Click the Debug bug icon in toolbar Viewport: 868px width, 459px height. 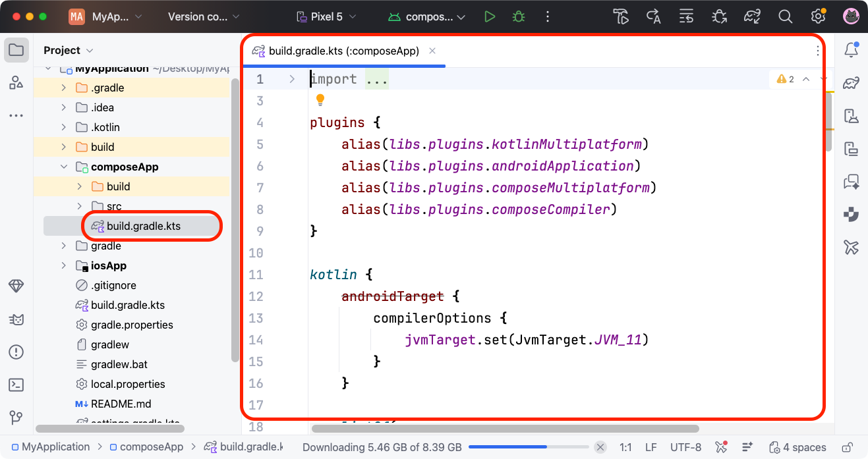pyautogui.click(x=519, y=17)
